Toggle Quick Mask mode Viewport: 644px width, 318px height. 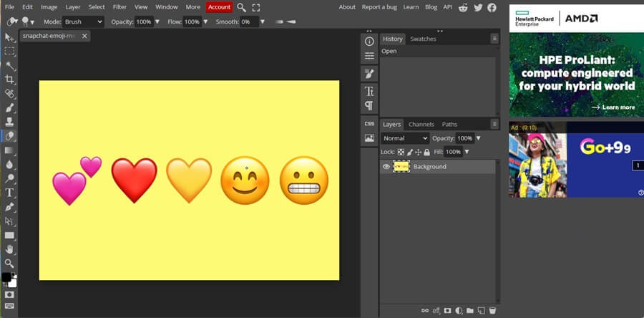point(9,295)
